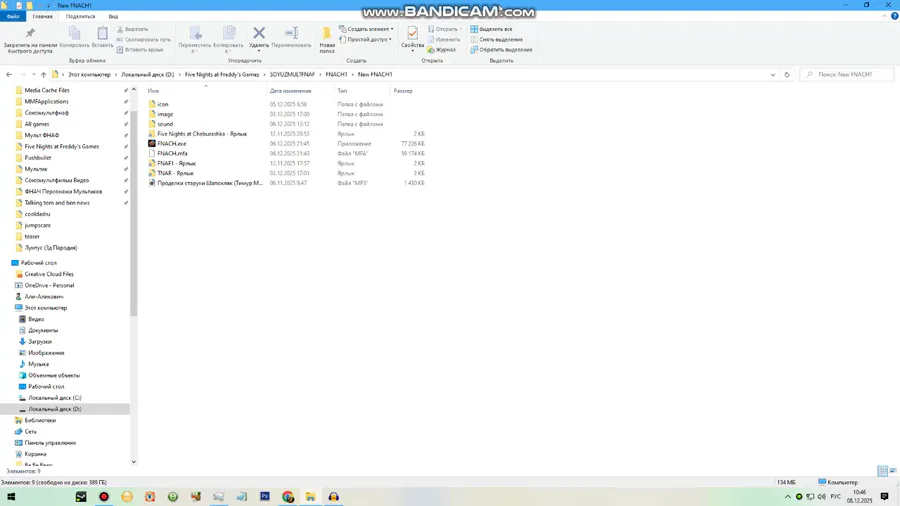Viewport: 900px width, 506px height.
Task: Open the View (Вид) ribbon tab
Action: click(x=113, y=16)
